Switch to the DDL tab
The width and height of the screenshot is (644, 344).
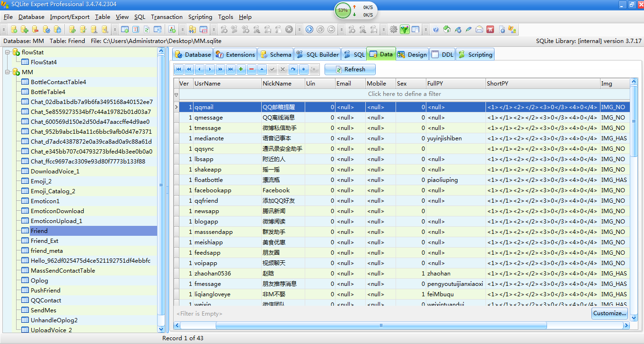tap(442, 54)
